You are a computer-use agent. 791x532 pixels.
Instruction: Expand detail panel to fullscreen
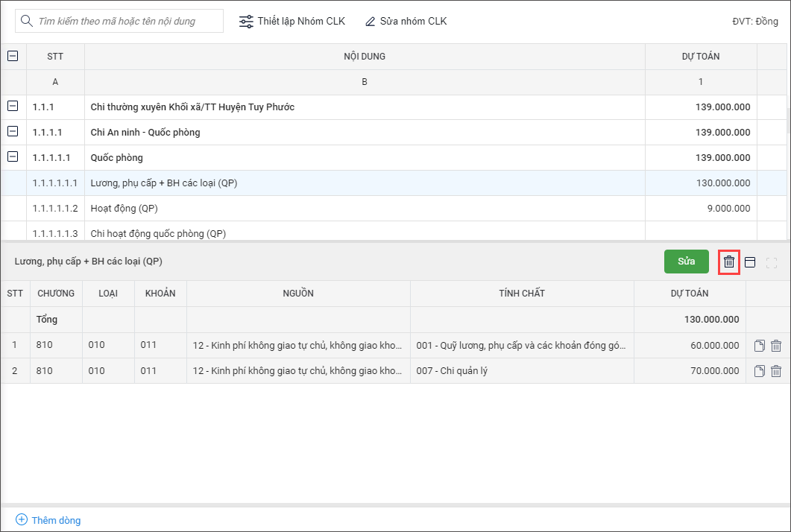[x=772, y=262]
